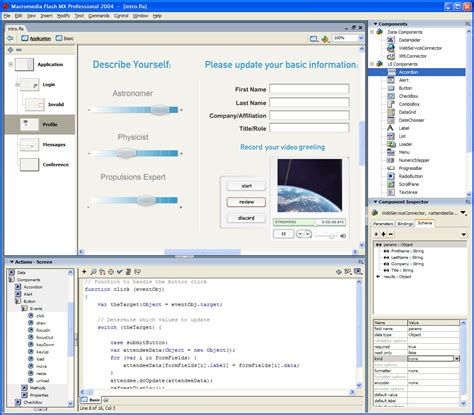Click the Check Syntax checkmark icon
This screenshot has height=415, width=474.
point(120,272)
